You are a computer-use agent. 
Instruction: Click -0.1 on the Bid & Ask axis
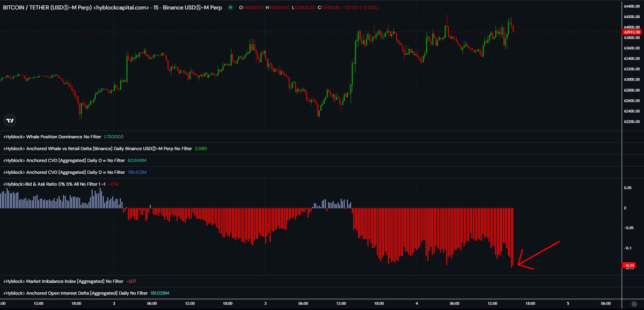point(628,248)
